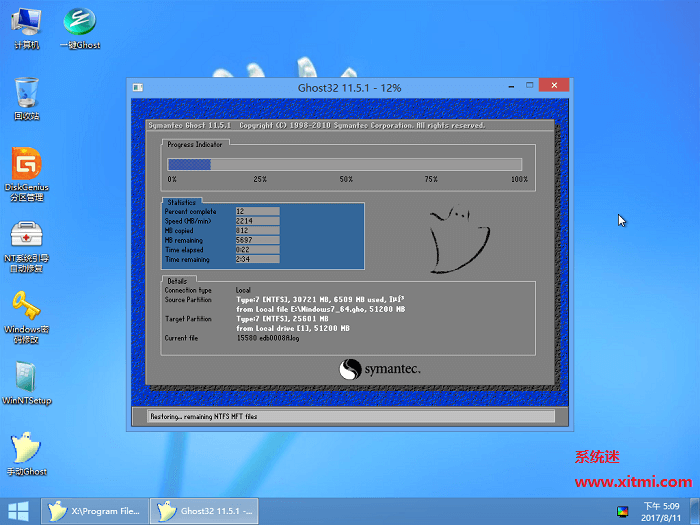The image size is (700, 525).
Task: Open the taskbar clock showing 5:09
Action: tap(661, 512)
